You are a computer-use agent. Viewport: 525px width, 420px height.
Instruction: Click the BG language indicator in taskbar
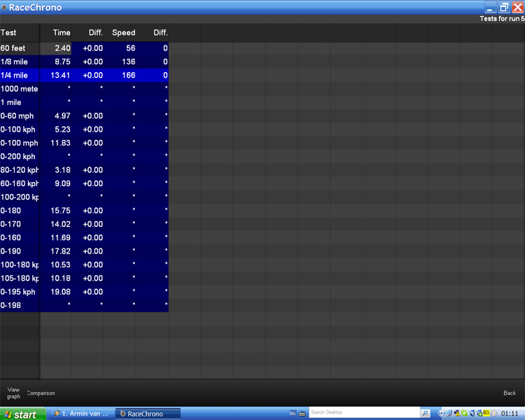[293, 414]
